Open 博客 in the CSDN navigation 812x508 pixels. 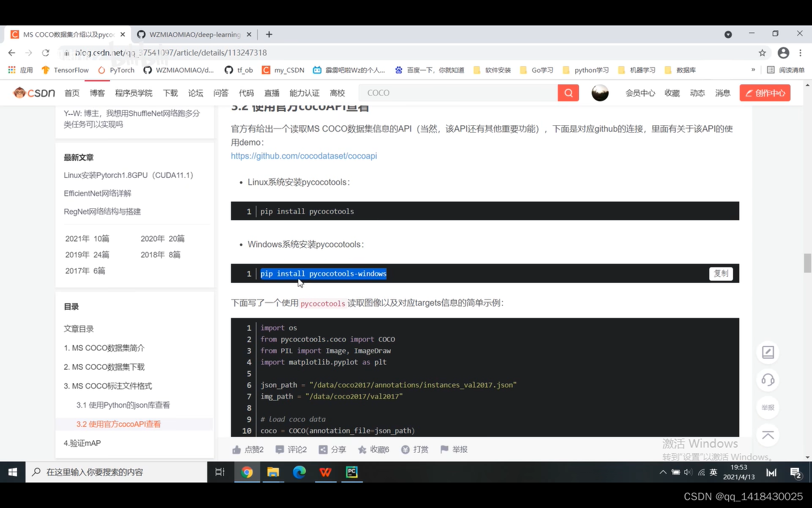(98, 93)
